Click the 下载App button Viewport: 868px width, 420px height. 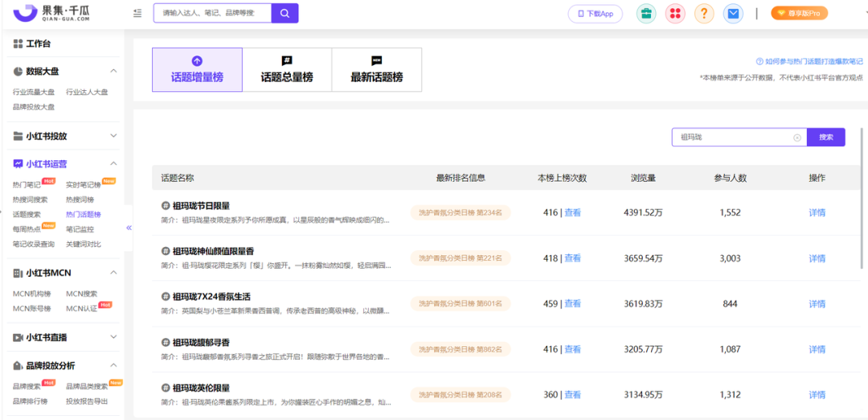pyautogui.click(x=596, y=14)
